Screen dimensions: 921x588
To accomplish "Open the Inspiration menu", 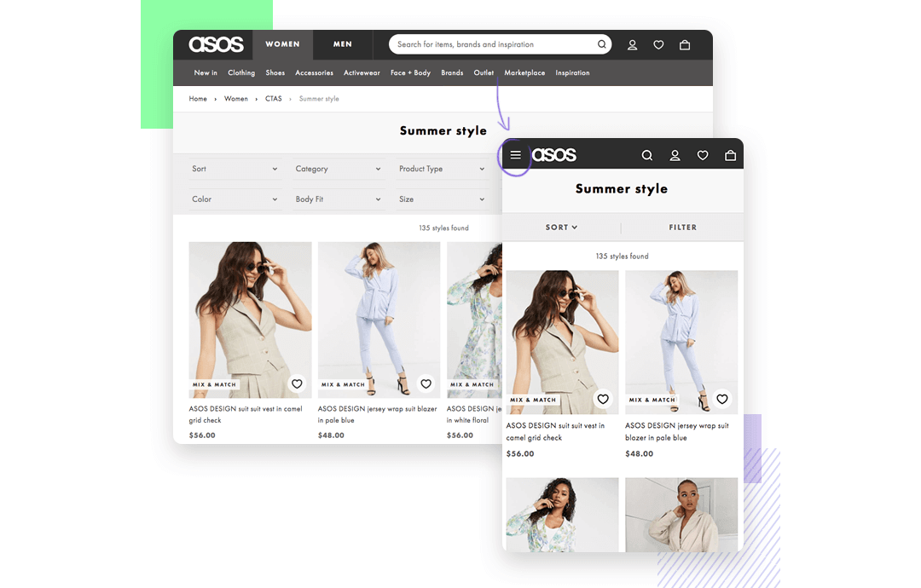I will click(573, 72).
